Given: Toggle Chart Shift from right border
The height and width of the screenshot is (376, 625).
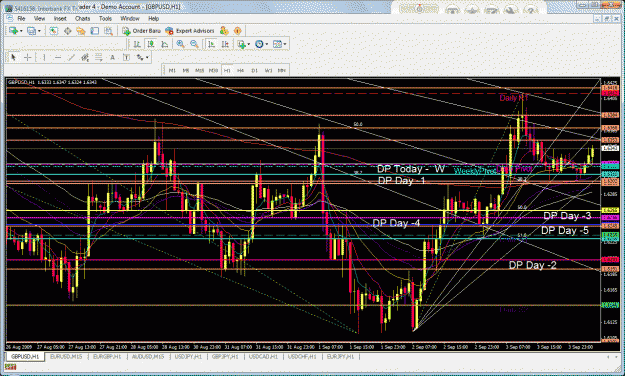Looking at the screenshot, I should coord(225,44).
